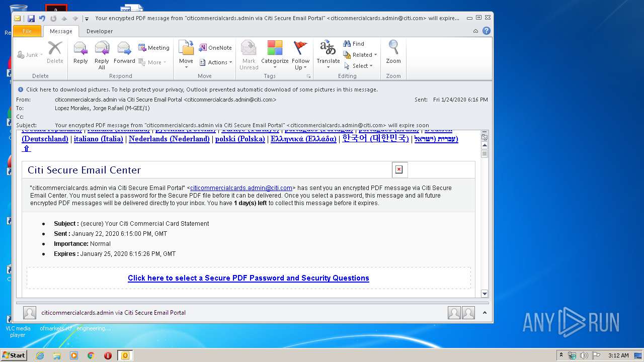Screen dimensions: 644x362
Task: Reply to the Citi Secure Email message
Action: coord(80,53)
